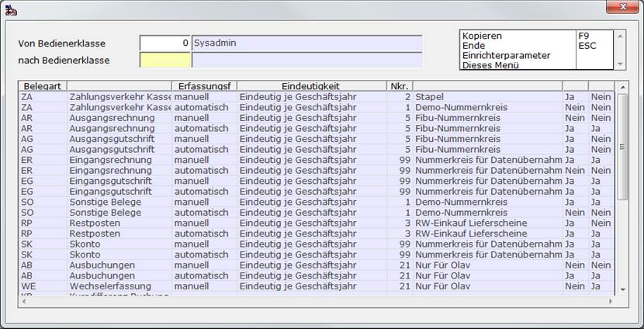Click table vertical scrollbar up arrow
The width and height of the screenshot is (644, 329).
point(622,87)
